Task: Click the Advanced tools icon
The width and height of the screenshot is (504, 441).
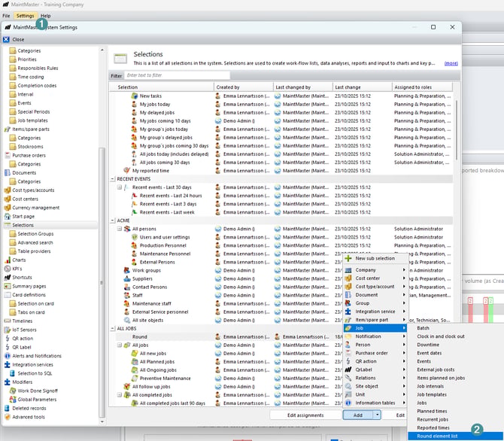Action: 8,417
